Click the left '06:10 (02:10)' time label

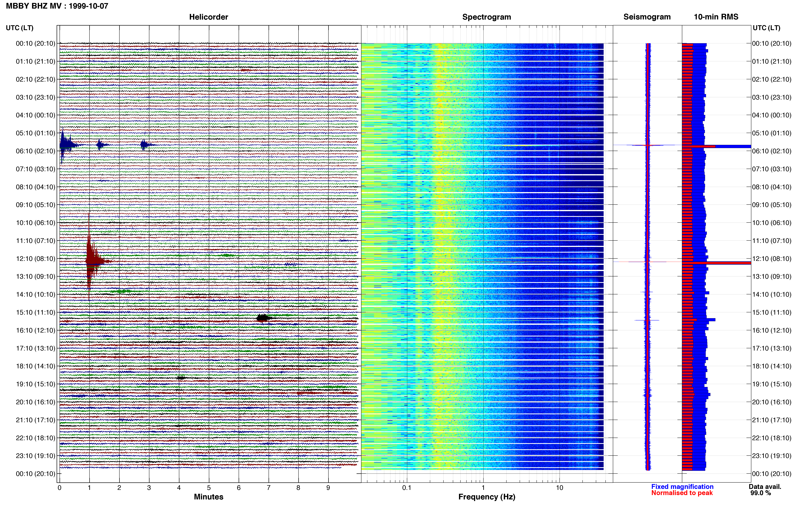(36, 151)
